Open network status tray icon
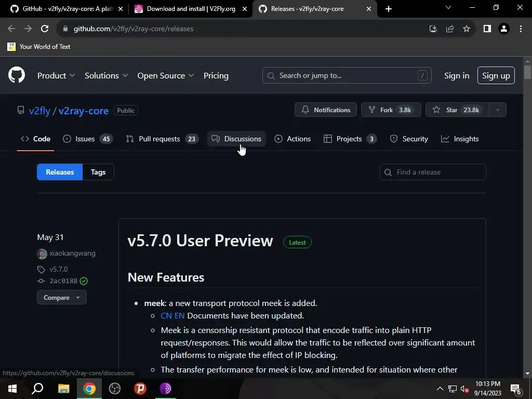This screenshot has height=399, width=532. pos(453,389)
